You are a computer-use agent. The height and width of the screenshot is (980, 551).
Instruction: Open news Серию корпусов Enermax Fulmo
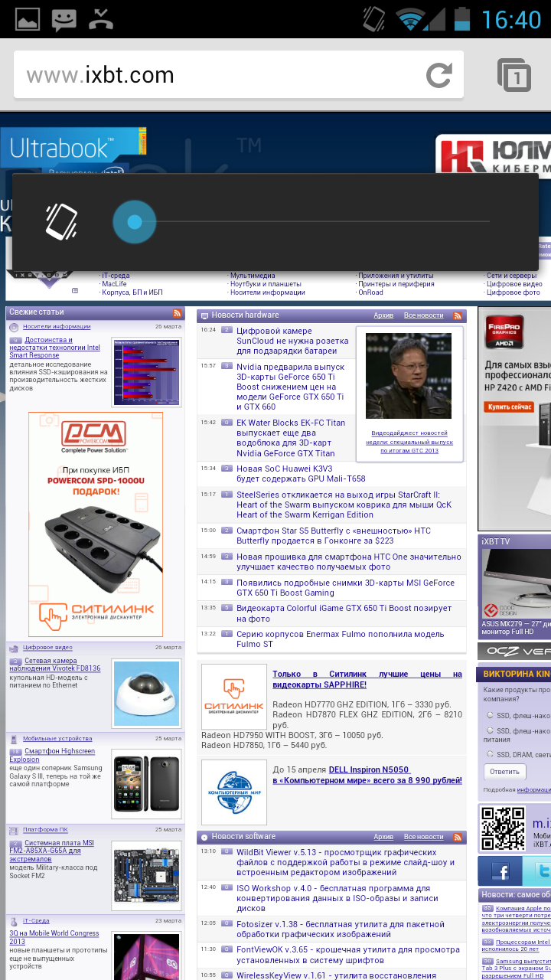[341, 639]
